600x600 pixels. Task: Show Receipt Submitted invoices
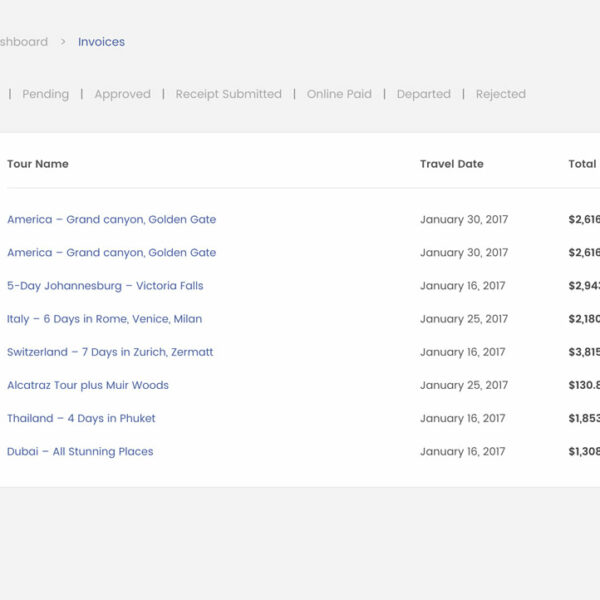228,94
